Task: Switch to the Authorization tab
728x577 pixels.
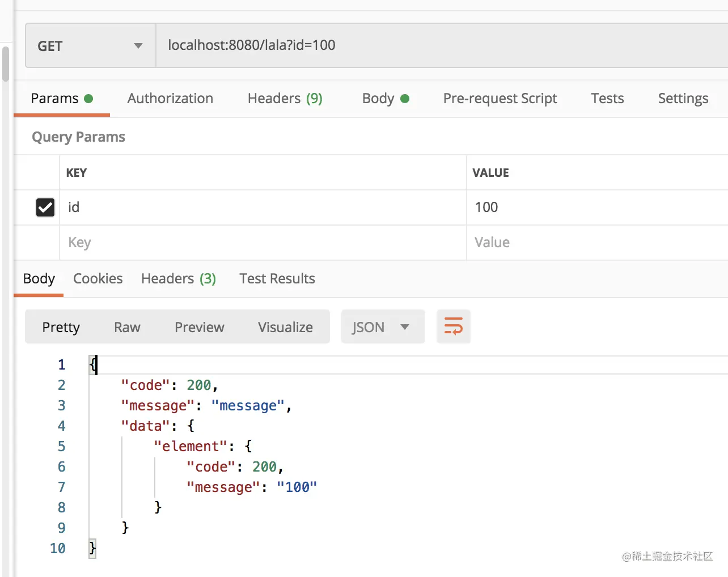Action: [170, 99]
